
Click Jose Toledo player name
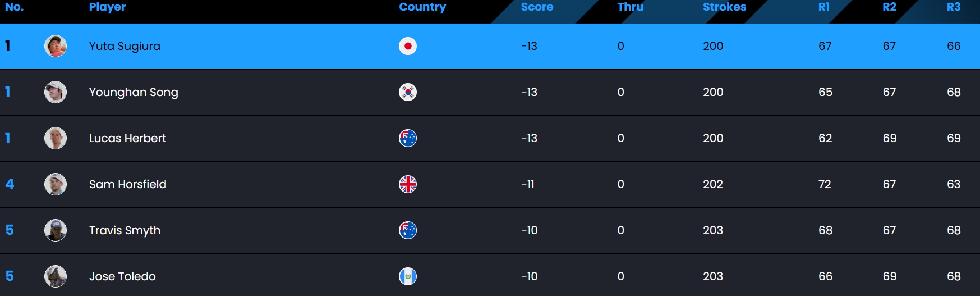(x=122, y=276)
